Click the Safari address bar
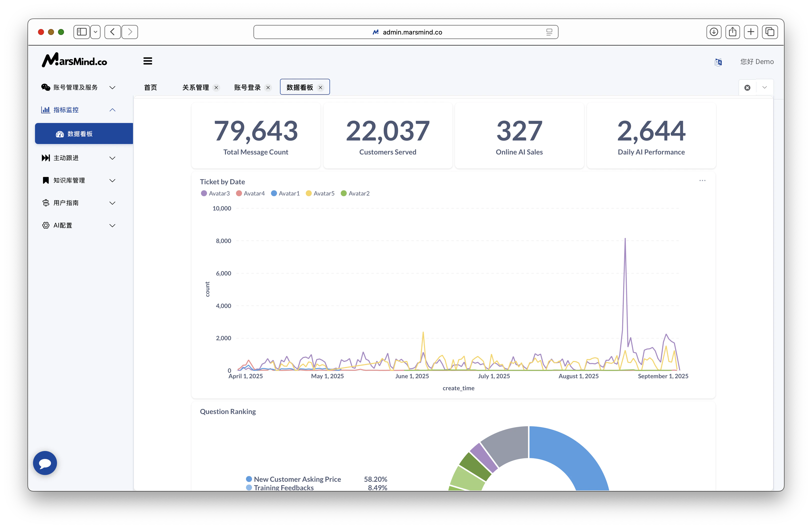Screen dimensions: 812x528 click(x=406, y=32)
